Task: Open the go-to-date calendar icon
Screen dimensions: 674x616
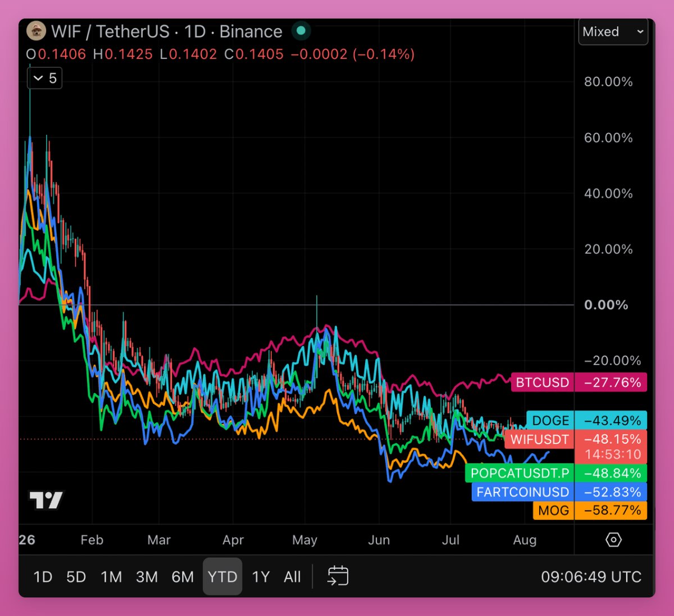Action: click(x=338, y=576)
